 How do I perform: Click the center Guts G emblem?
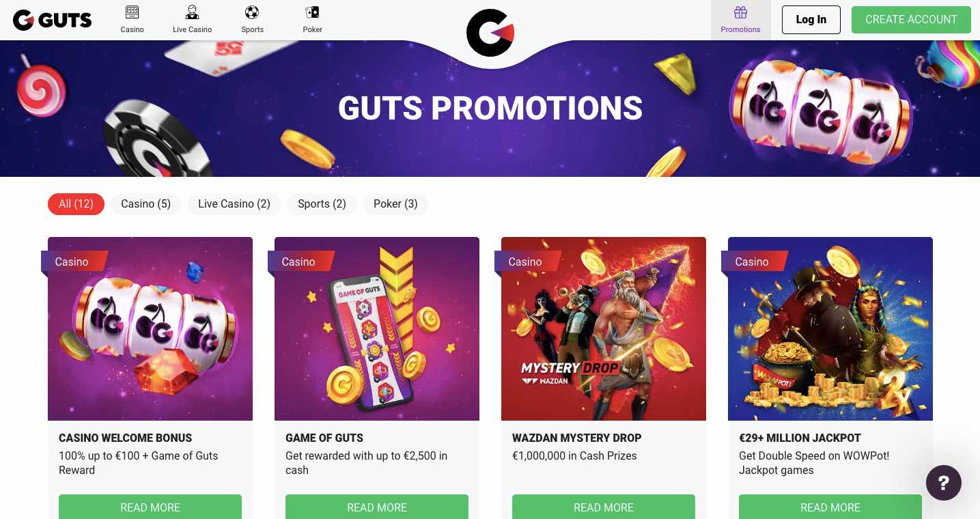click(490, 33)
